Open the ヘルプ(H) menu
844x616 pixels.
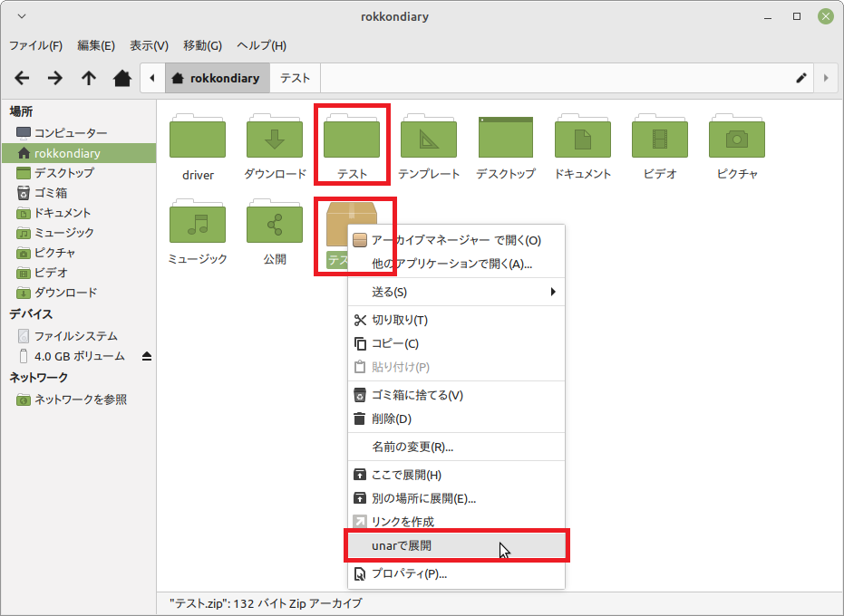(262, 45)
